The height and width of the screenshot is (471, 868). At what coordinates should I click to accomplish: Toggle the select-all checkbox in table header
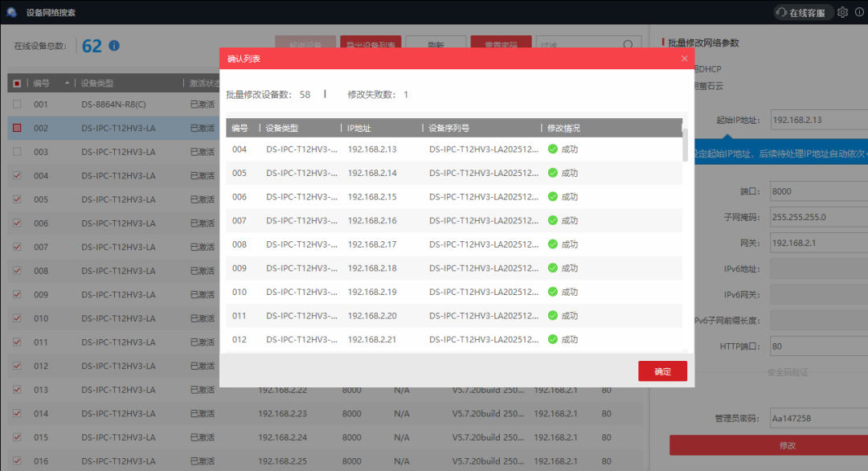(x=17, y=84)
